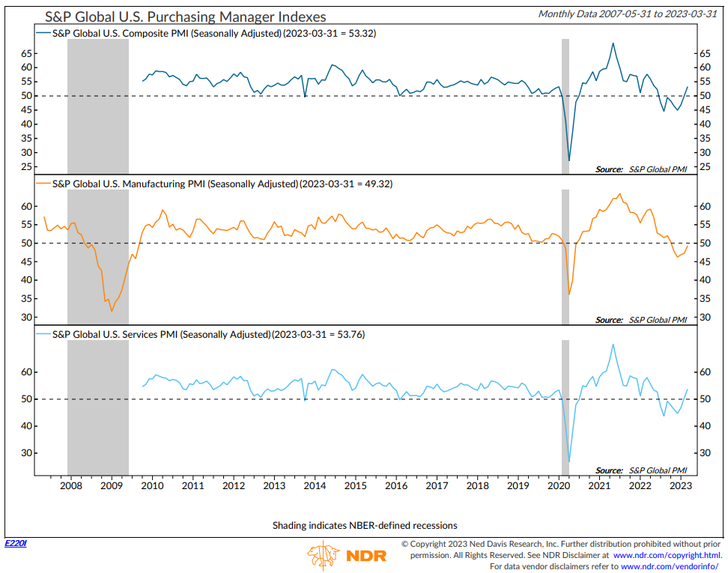Click the orange Manufacturing PMI legend line
Viewport: 728px width, 573px height.
click(43, 184)
